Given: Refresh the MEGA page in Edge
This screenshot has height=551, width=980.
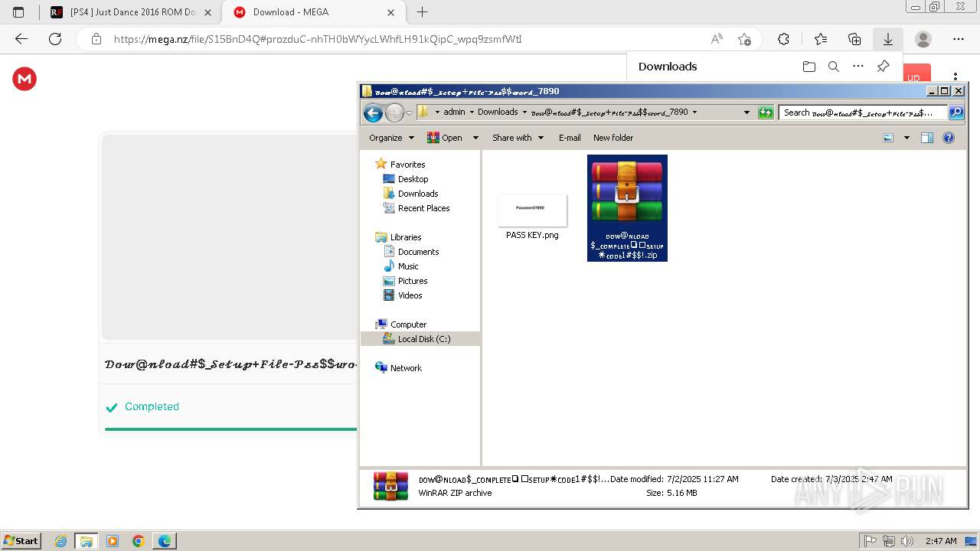Looking at the screenshot, I should tap(55, 39).
